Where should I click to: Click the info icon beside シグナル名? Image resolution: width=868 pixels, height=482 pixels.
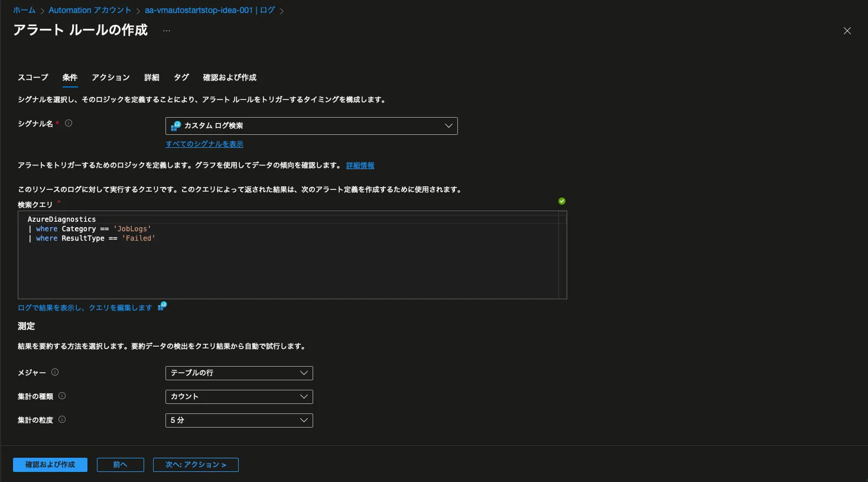[69, 123]
